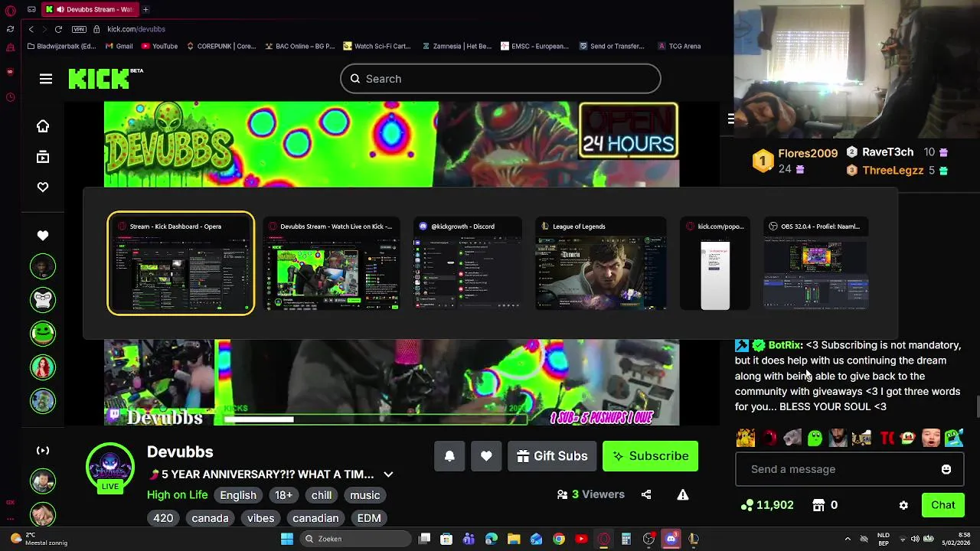Image resolution: width=980 pixels, height=551 pixels.
Task: Click the kick.com/devubbs address bar
Action: [x=136, y=29]
